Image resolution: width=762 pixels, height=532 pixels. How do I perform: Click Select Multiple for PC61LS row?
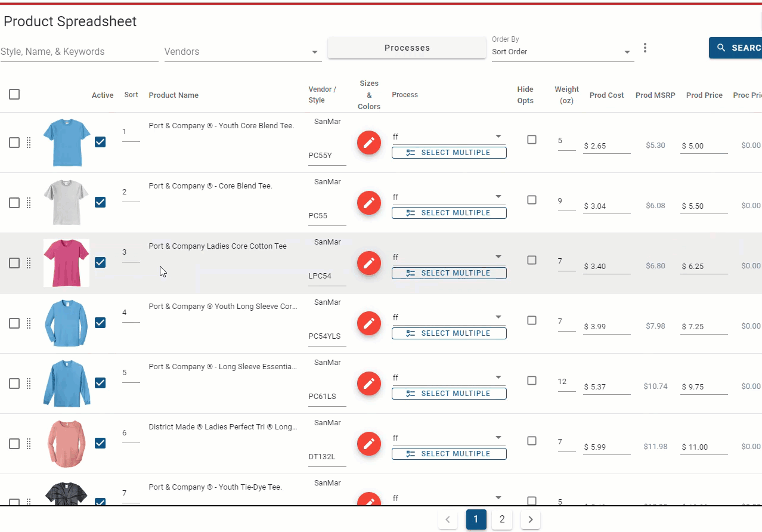(x=449, y=394)
